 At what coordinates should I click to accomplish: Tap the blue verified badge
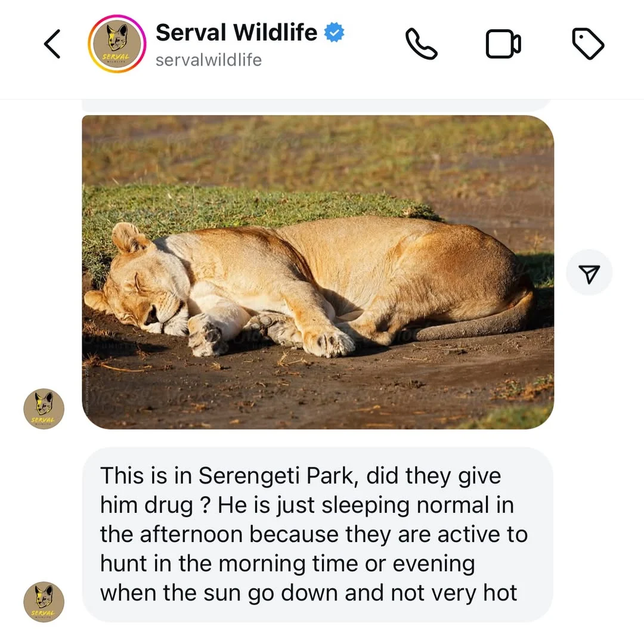[335, 33]
